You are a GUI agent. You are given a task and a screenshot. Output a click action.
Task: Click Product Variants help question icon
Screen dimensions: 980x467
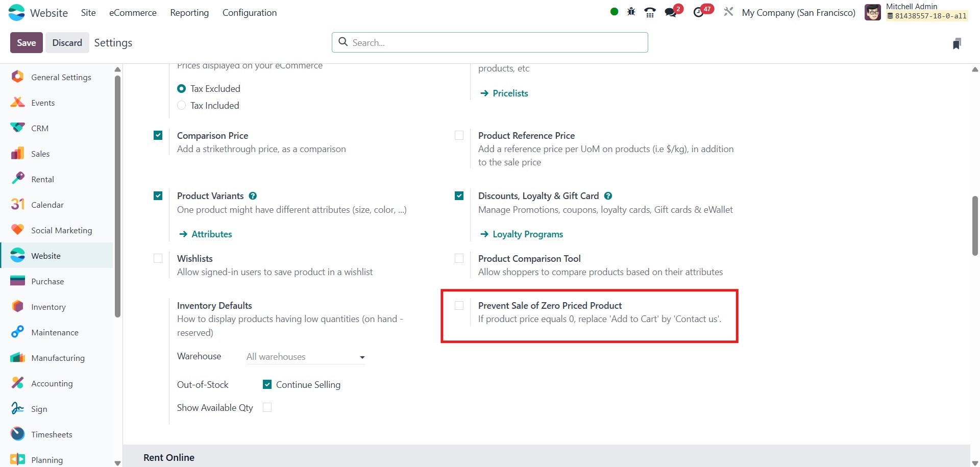(253, 196)
